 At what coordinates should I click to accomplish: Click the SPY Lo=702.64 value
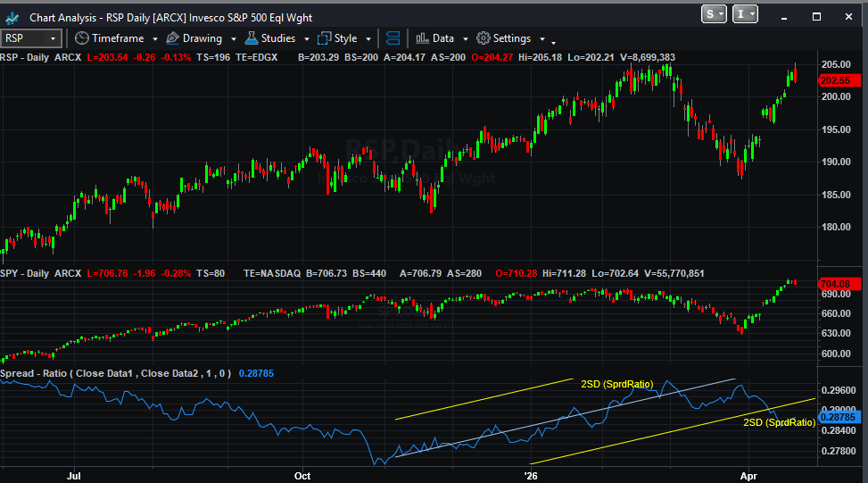pos(615,273)
